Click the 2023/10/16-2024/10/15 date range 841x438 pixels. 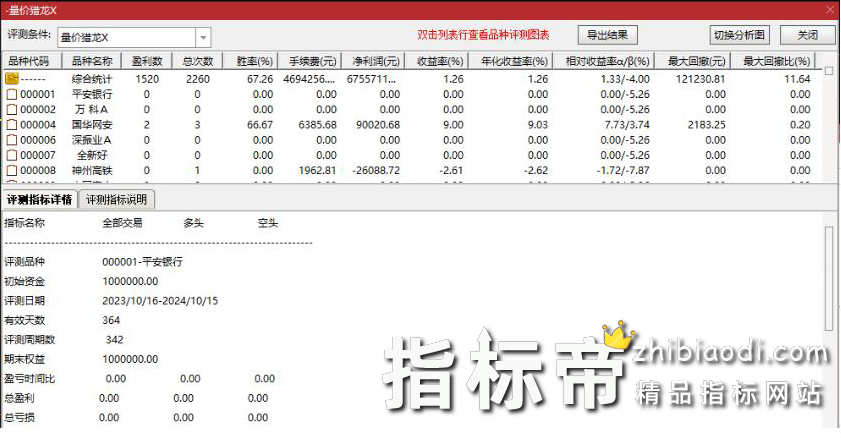(160, 301)
